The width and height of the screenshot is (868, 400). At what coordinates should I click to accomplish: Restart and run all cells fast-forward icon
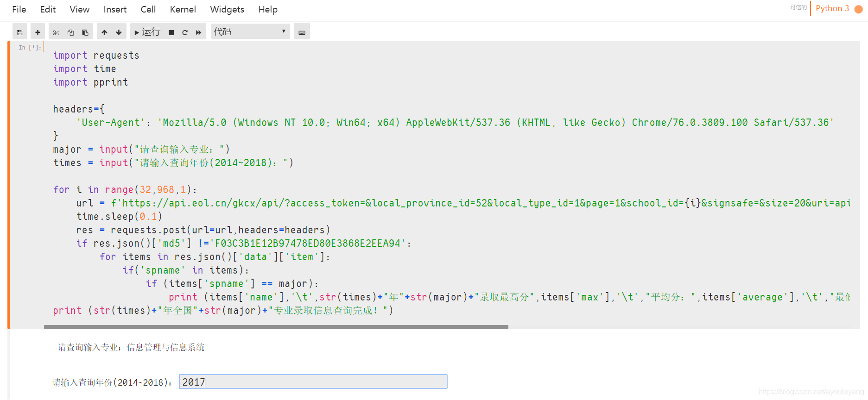click(x=198, y=32)
